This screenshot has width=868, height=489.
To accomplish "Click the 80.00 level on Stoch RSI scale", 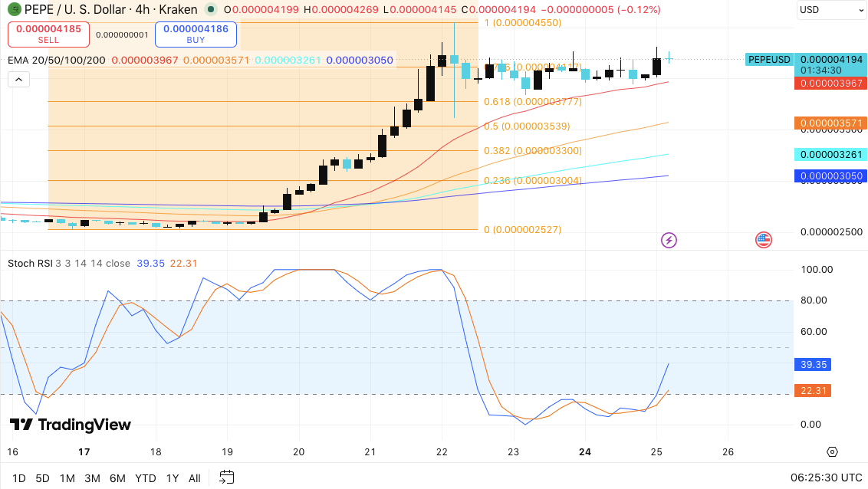I will pyautogui.click(x=814, y=300).
